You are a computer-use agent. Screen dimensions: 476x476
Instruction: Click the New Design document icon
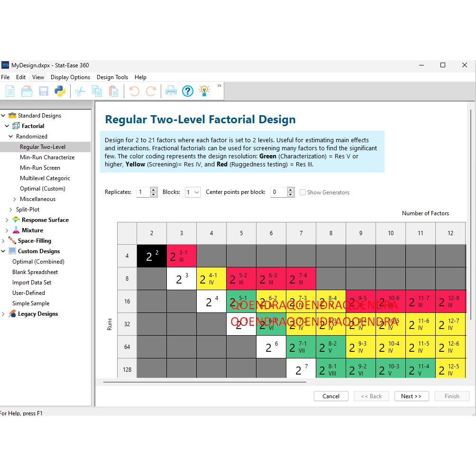[x=10, y=91]
